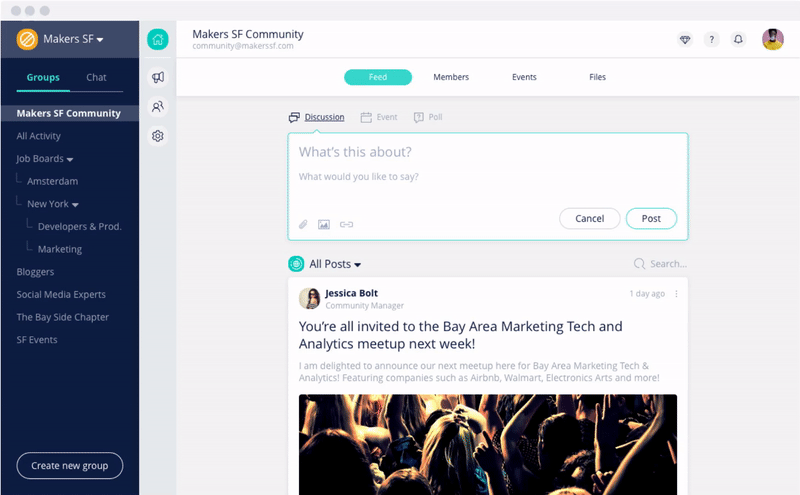Open the Jessica Bolt author name
Screen dimensions: 800x495
(352, 293)
